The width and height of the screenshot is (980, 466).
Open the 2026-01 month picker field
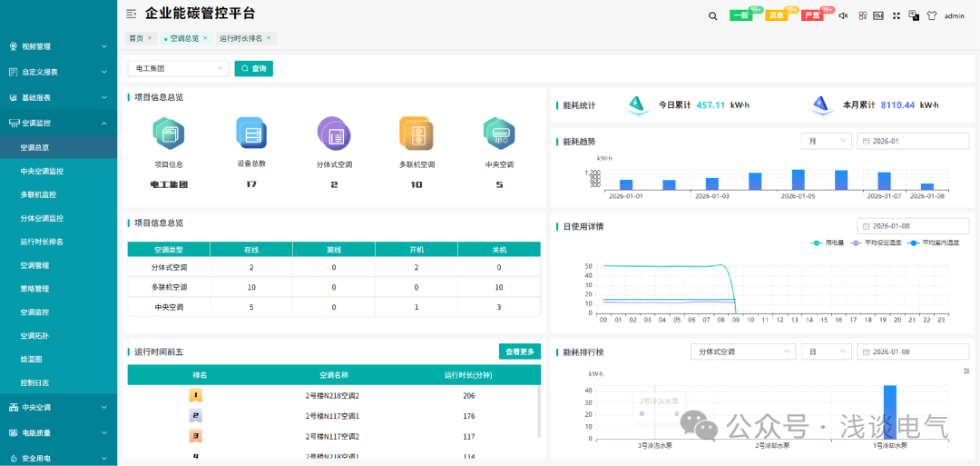click(913, 142)
